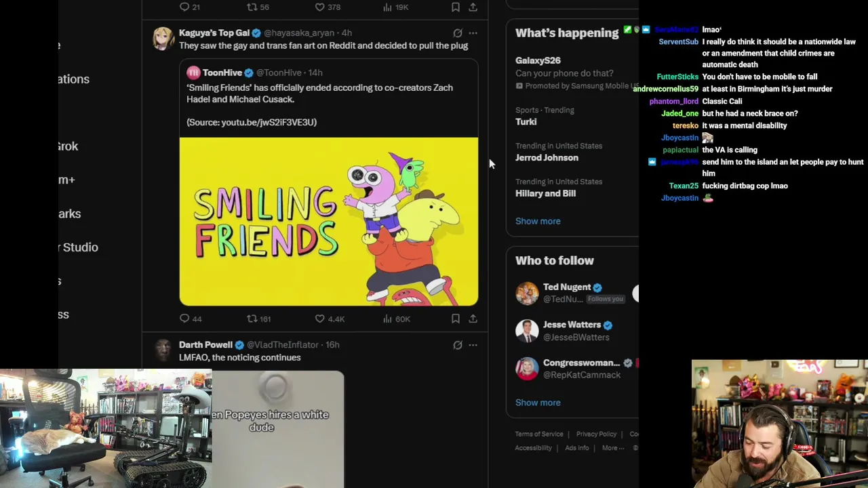
Task: Open more options on Darth Powell post
Action: (473, 345)
